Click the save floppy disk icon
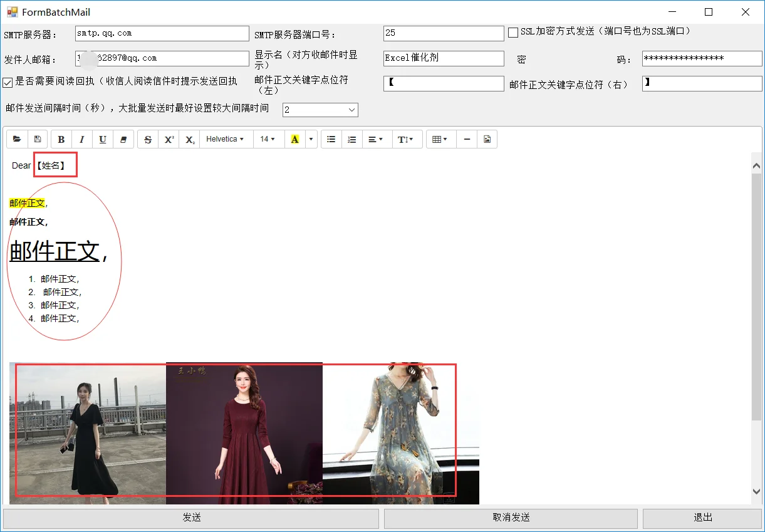Screen dimensions: 765x532 38,139
